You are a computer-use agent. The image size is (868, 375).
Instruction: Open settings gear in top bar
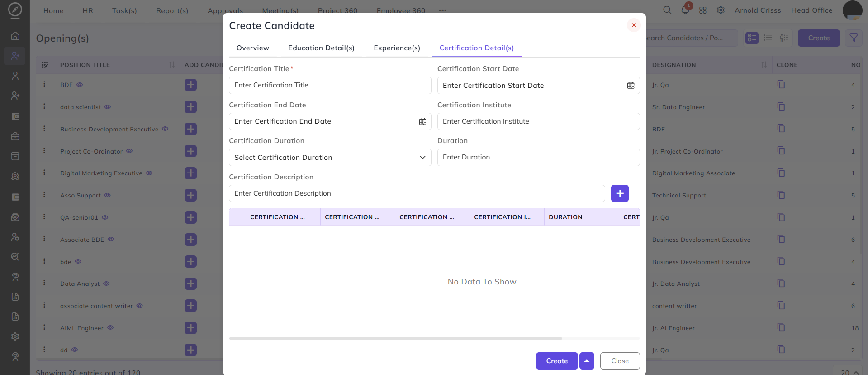point(721,10)
